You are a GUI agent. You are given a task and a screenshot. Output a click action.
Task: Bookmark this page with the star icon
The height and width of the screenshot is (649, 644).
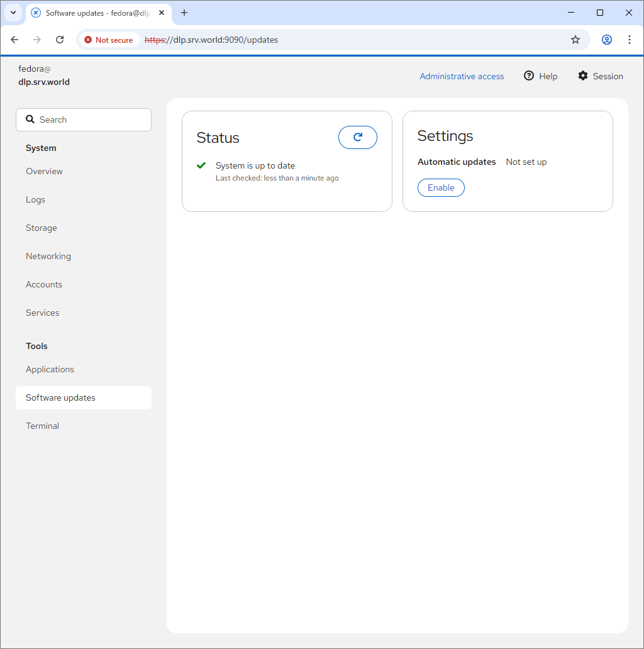pyautogui.click(x=575, y=40)
